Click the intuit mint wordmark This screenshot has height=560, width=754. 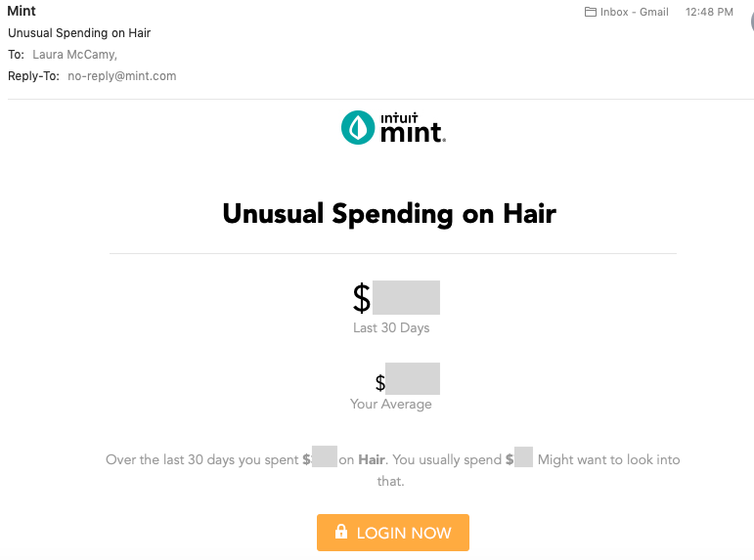(x=412, y=128)
